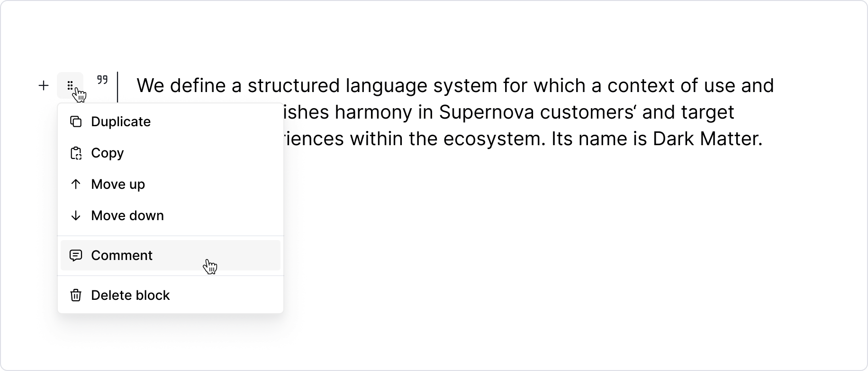Select Move up from the menu
Screen dimensions: 868x371
click(x=118, y=184)
